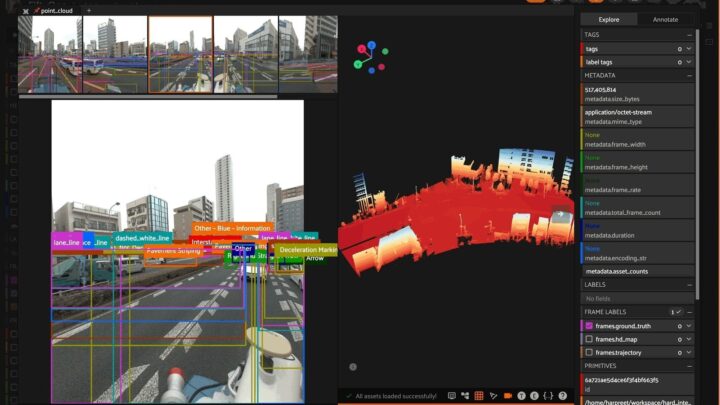The width and height of the screenshot is (720, 405).
Task: Click the /home/harpreet/workspace path field
Action: (x=638, y=401)
